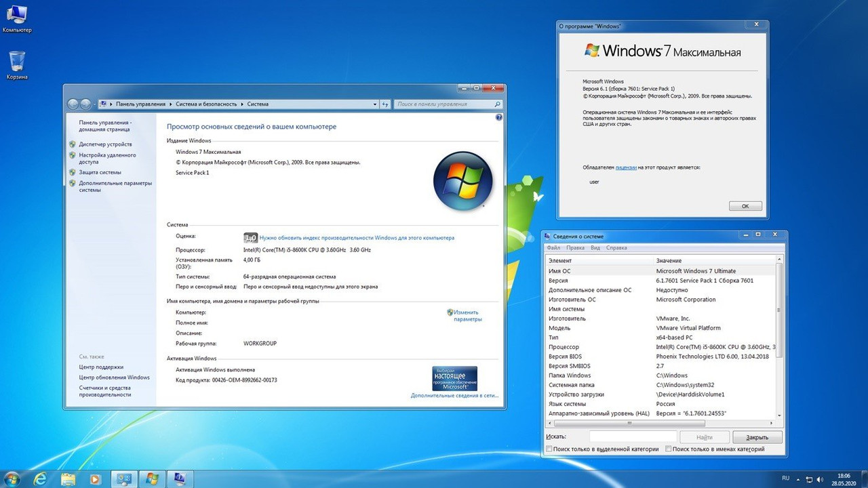Open Правка menu in Сведения о системе
The image size is (868, 488).
575,248
